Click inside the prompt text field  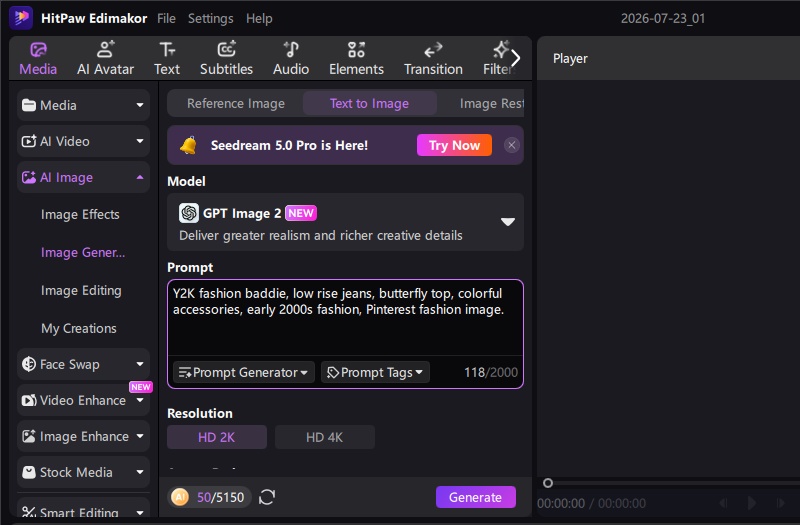pyautogui.click(x=345, y=317)
